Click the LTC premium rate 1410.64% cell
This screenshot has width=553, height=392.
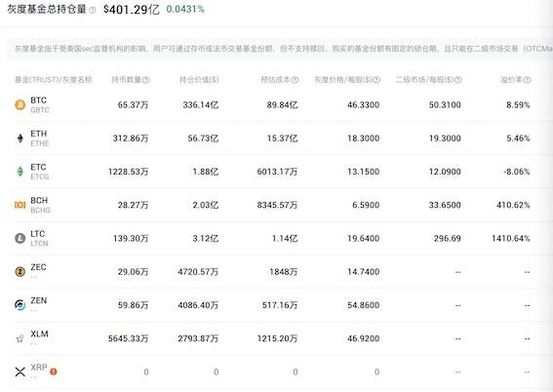tap(511, 238)
